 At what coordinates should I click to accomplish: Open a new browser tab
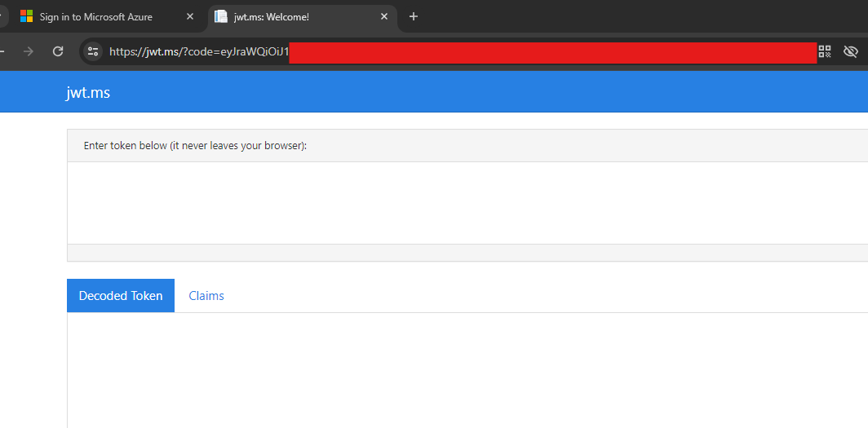(x=414, y=16)
